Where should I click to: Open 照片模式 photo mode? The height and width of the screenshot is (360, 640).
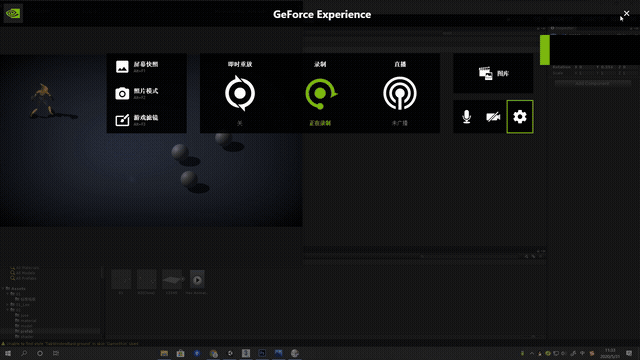[x=137, y=93]
